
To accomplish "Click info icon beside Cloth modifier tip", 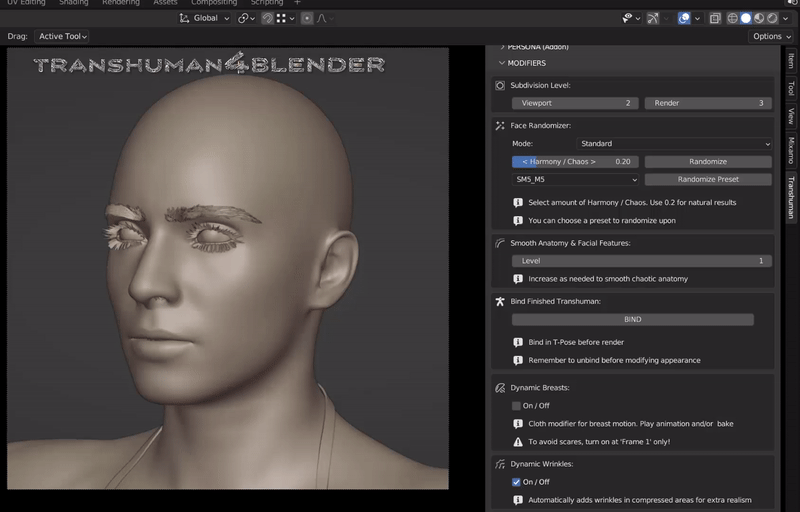I will tap(518, 424).
